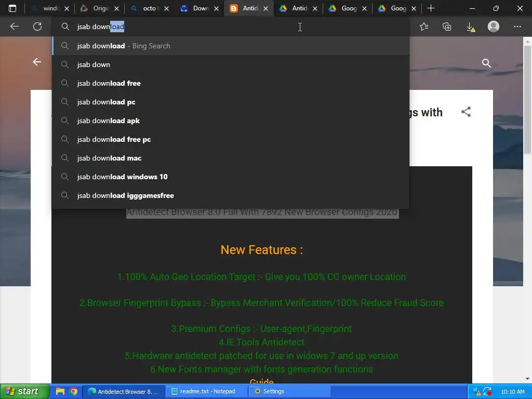
Task: Click '6.New Fonts manager' line
Action: tap(261, 369)
